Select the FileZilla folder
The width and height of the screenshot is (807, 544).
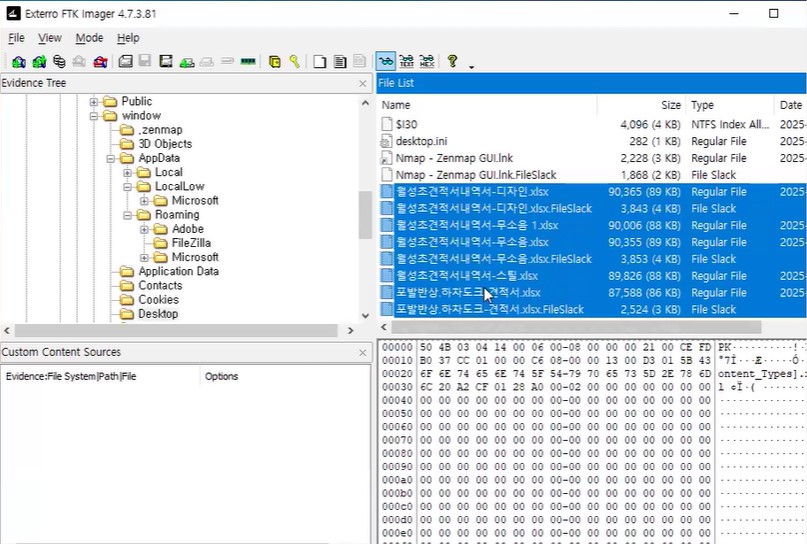click(191, 243)
